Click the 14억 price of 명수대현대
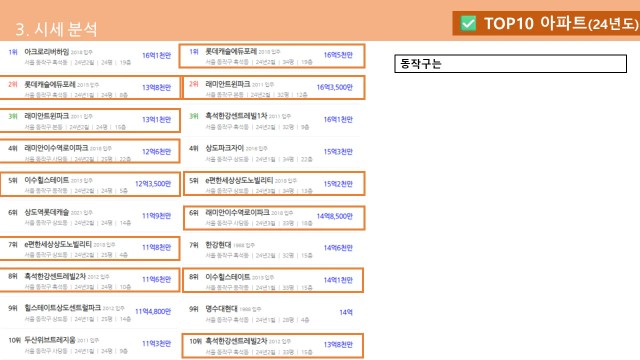640x360 pixels. (x=346, y=313)
